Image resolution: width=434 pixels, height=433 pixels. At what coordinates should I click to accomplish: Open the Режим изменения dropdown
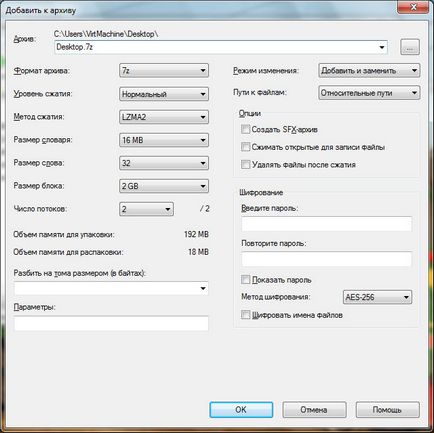click(369, 70)
